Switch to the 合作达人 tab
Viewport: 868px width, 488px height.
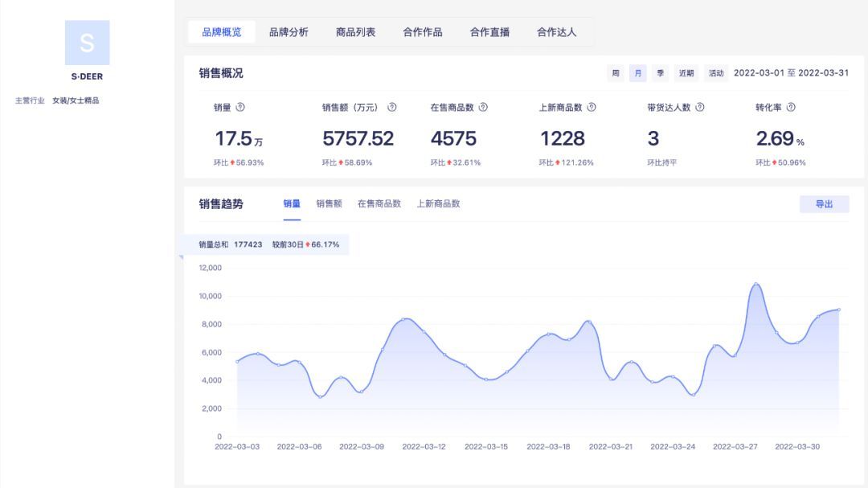(555, 33)
